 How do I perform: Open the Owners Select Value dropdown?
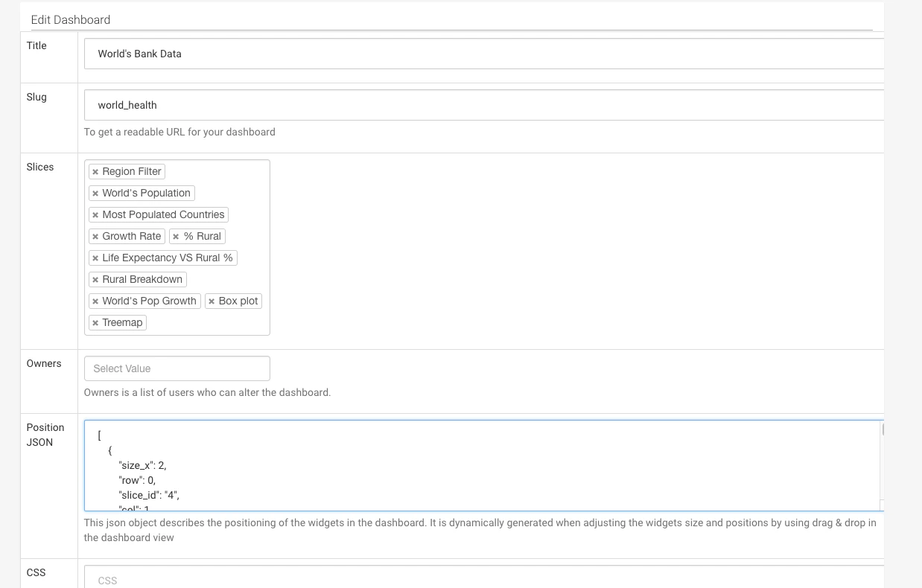[177, 368]
